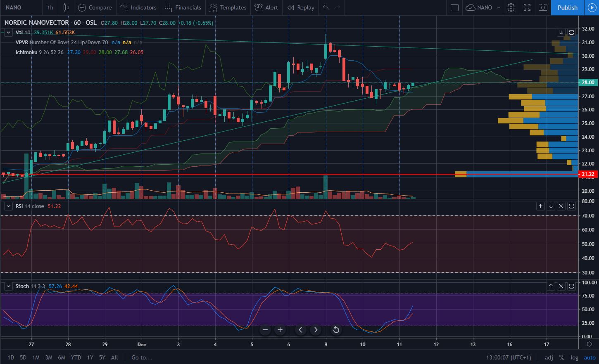Click the NORDIC NANOVECTOR symbol title
Screen dimensions: 599x364
36,23
